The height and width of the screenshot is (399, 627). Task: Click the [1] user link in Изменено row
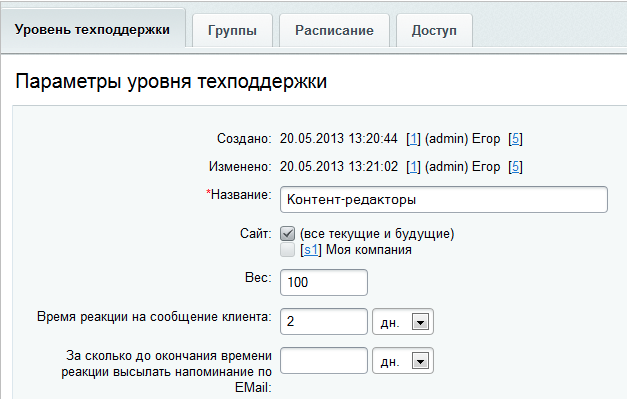(x=413, y=167)
